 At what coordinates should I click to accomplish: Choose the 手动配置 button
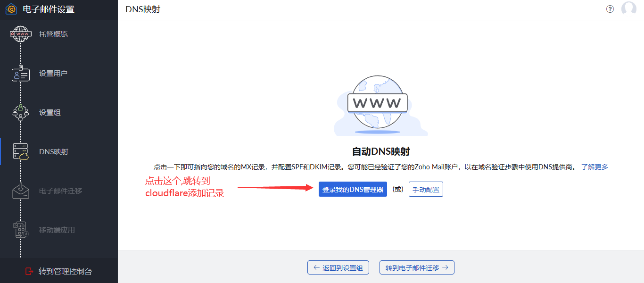[x=426, y=190]
